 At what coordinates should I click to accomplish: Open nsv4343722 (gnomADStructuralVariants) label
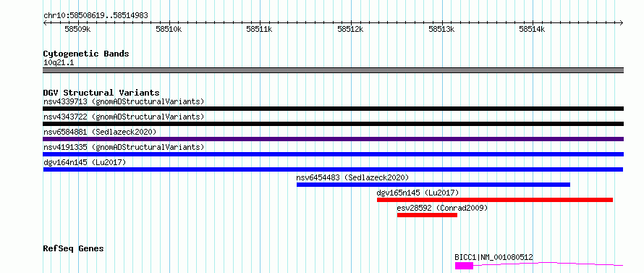124,117
